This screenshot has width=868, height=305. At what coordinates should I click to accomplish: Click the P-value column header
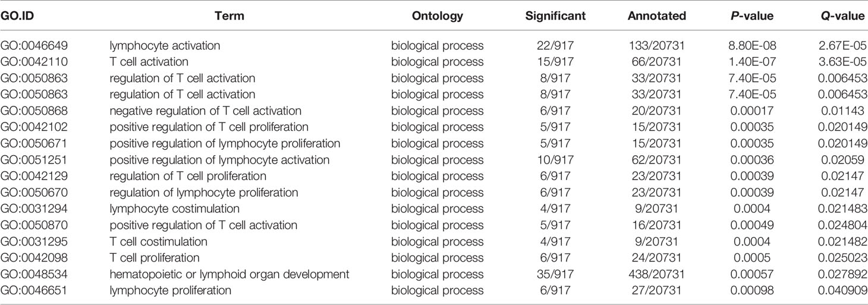pyautogui.click(x=754, y=17)
